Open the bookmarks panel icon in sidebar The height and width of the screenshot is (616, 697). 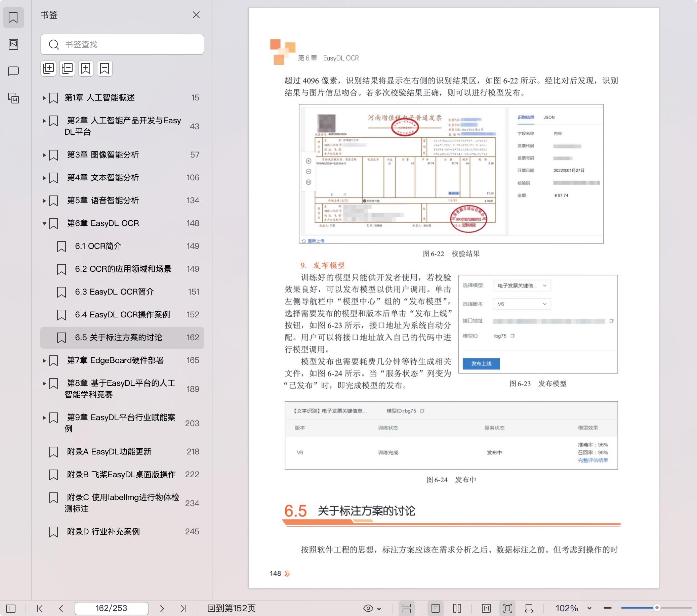tap(13, 17)
